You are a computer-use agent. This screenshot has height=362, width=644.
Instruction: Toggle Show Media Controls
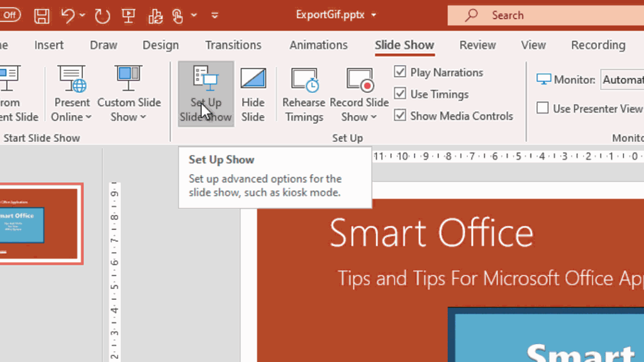[x=401, y=115]
